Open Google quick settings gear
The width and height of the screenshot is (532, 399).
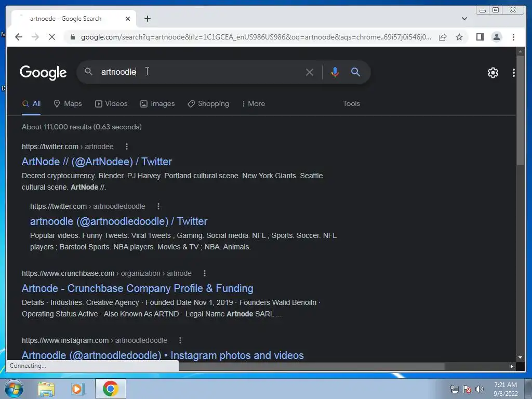(x=493, y=73)
